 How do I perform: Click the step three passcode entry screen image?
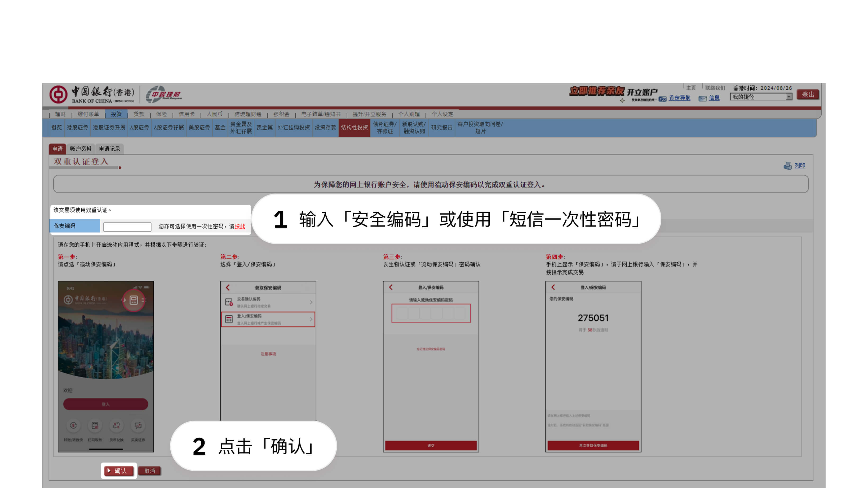[431, 367]
